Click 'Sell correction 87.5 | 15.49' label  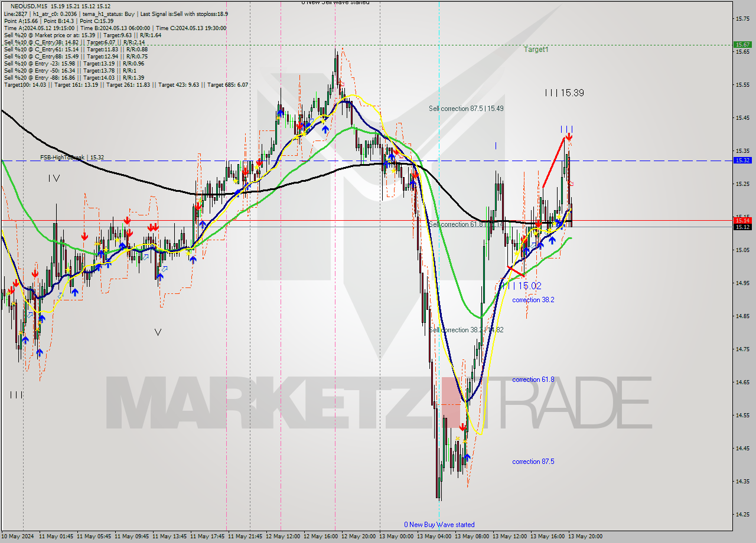[x=466, y=109]
